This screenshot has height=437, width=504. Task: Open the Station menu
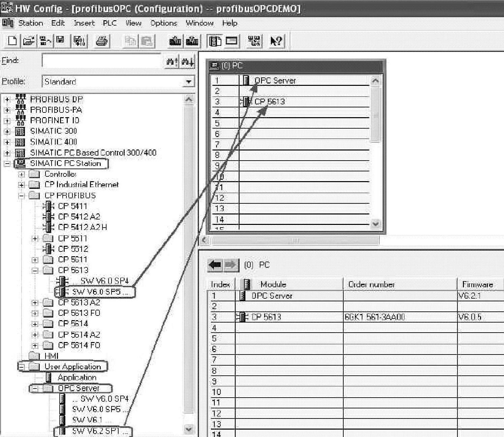31,23
